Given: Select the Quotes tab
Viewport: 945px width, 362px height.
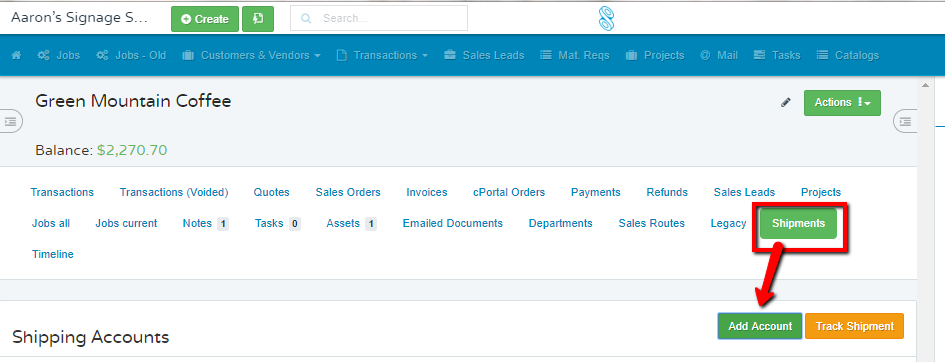Looking at the screenshot, I should click(272, 192).
